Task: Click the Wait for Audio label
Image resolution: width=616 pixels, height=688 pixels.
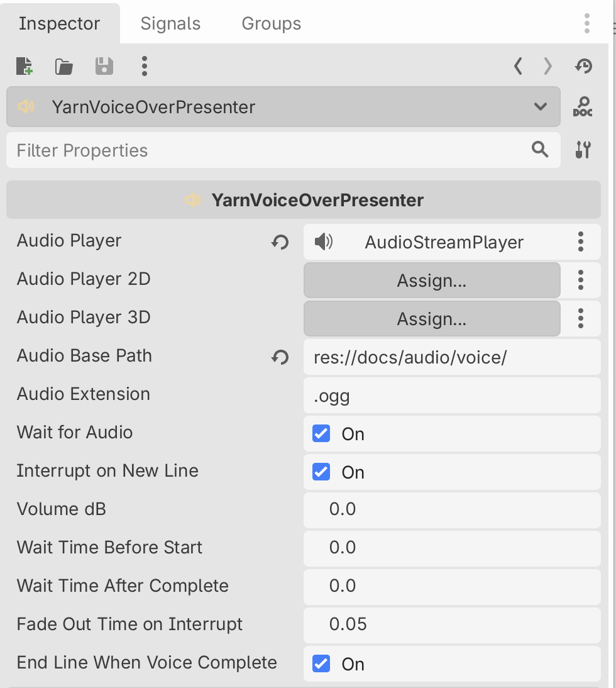Action: click(x=75, y=432)
